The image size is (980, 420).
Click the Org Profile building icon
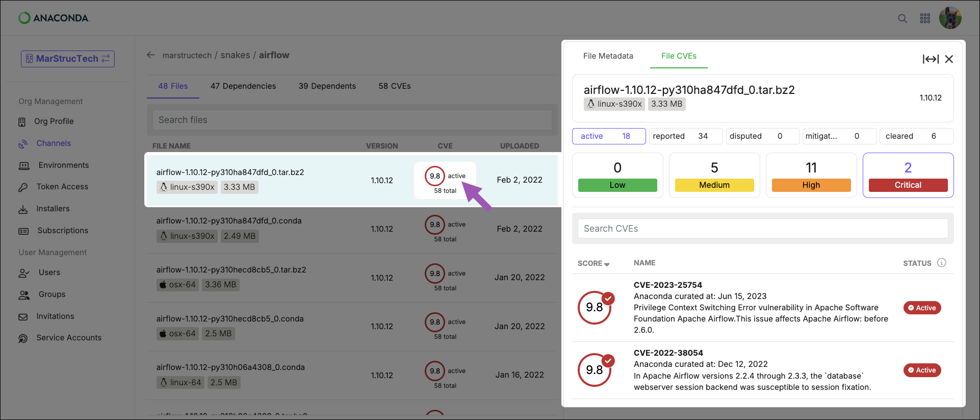pos(22,122)
